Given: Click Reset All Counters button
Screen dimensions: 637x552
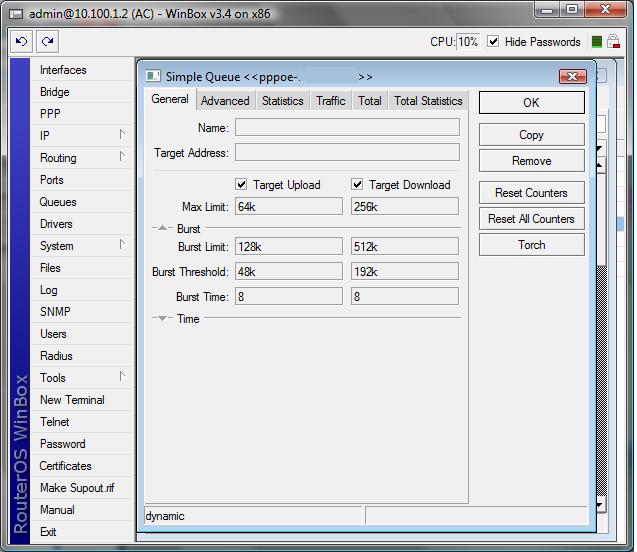Looking at the screenshot, I should point(531,219).
